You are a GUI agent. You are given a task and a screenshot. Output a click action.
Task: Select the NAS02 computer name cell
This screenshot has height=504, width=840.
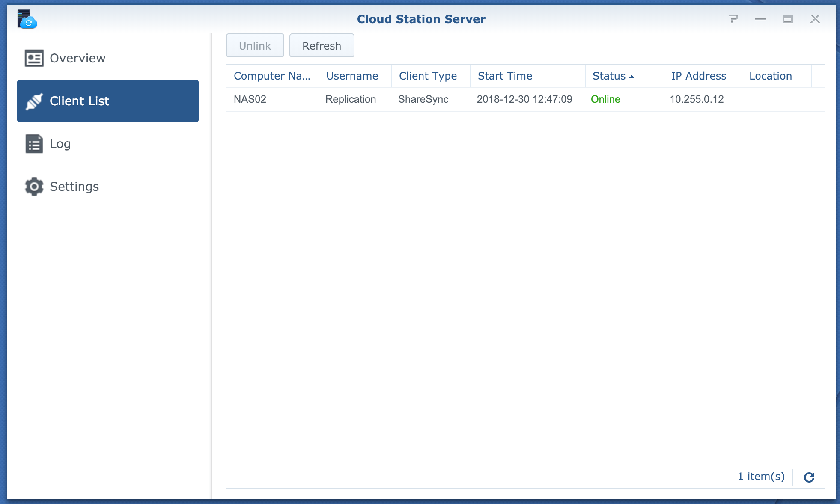click(250, 99)
